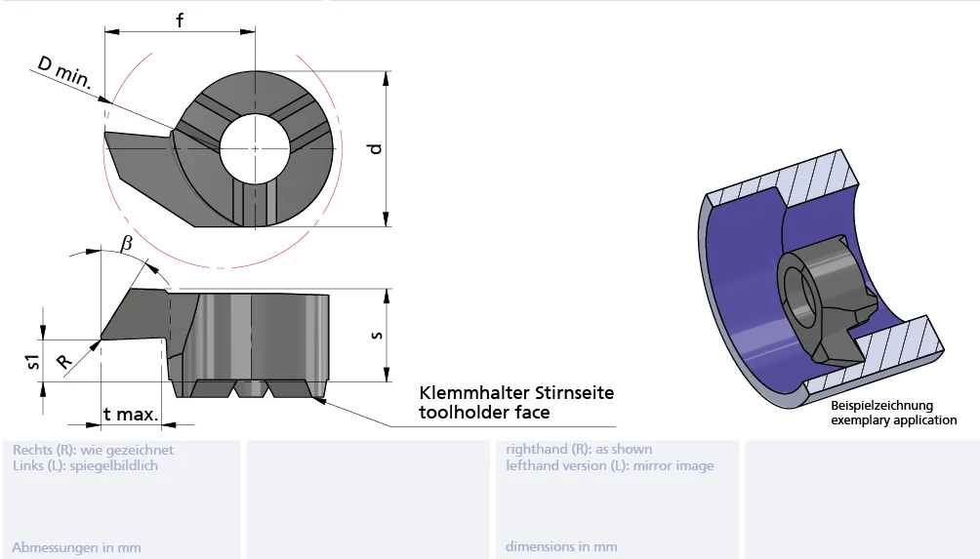The width and height of the screenshot is (980, 559).
Task: Click the 'R' radius label
Action: tap(64, 361)
